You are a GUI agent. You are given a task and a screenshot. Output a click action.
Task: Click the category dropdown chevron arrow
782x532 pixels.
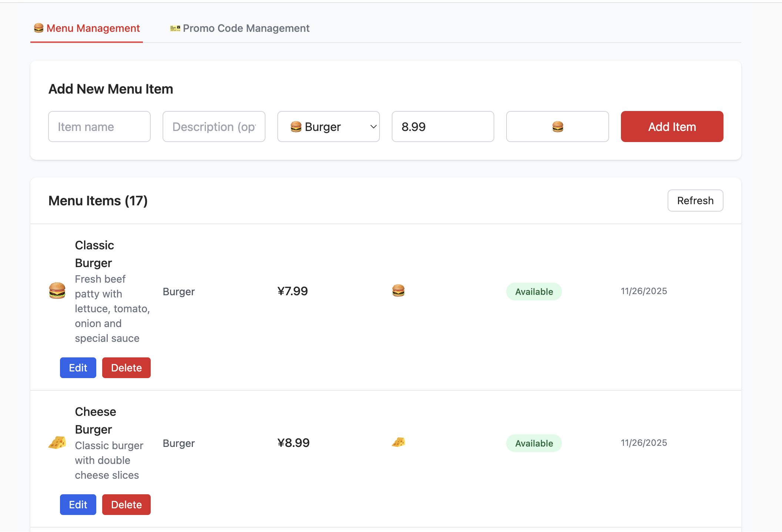373,127
